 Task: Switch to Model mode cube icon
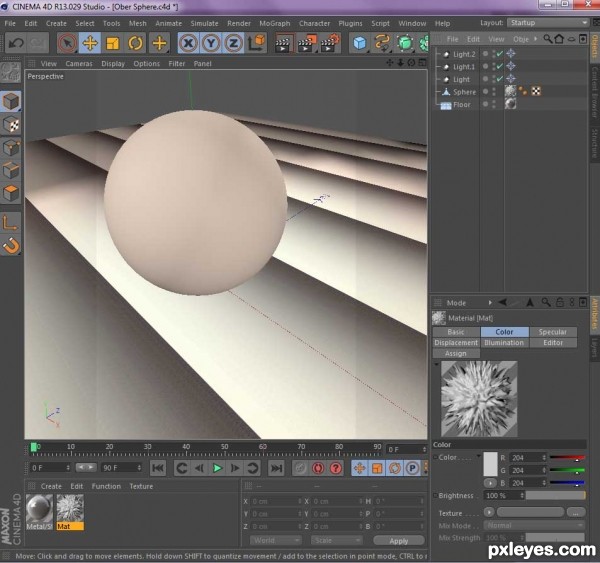tap(11, 101)
